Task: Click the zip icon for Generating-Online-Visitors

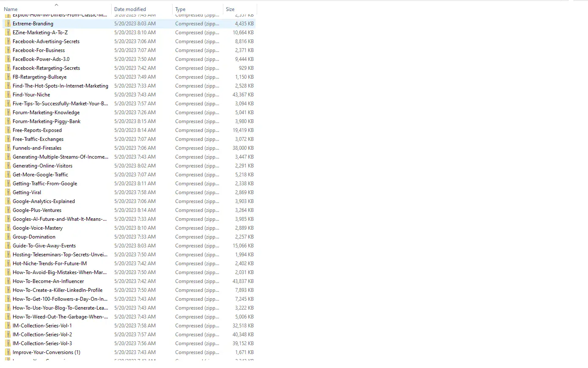Action: (x=8, y=166)
